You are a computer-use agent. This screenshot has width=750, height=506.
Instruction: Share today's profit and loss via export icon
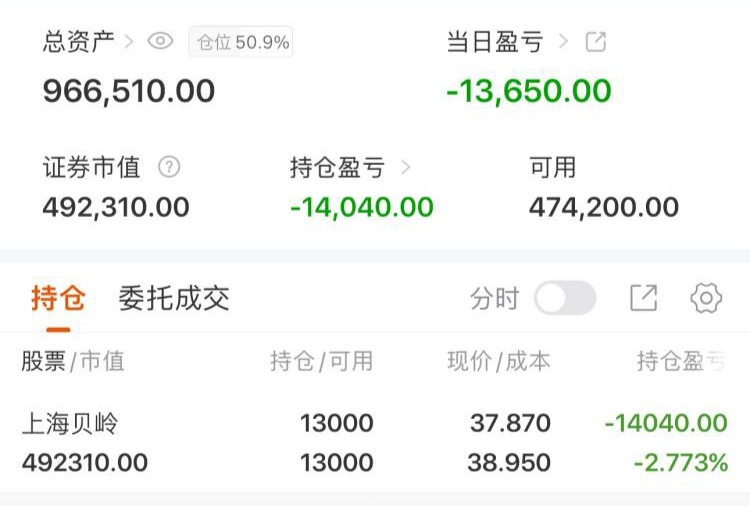pyautogui.click(x=596, y=42)
